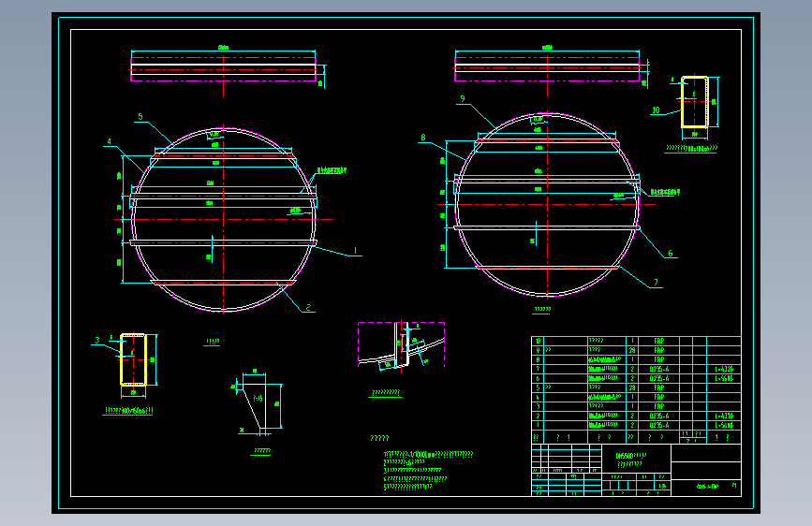Select the yellow rectangular section labeled 10
This screenshot has width=812, height=526.
(x=694, y=102)
